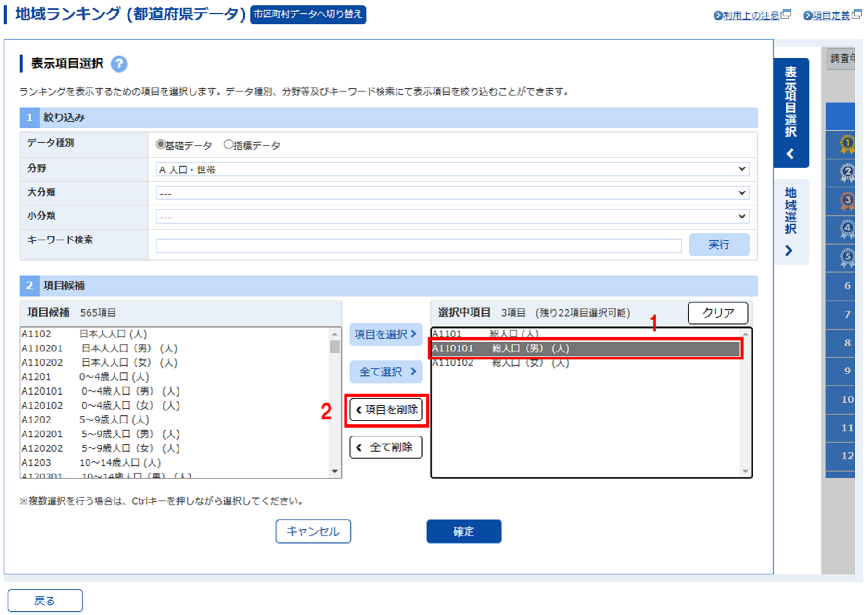Click rank 6 row in ranking

841,286
